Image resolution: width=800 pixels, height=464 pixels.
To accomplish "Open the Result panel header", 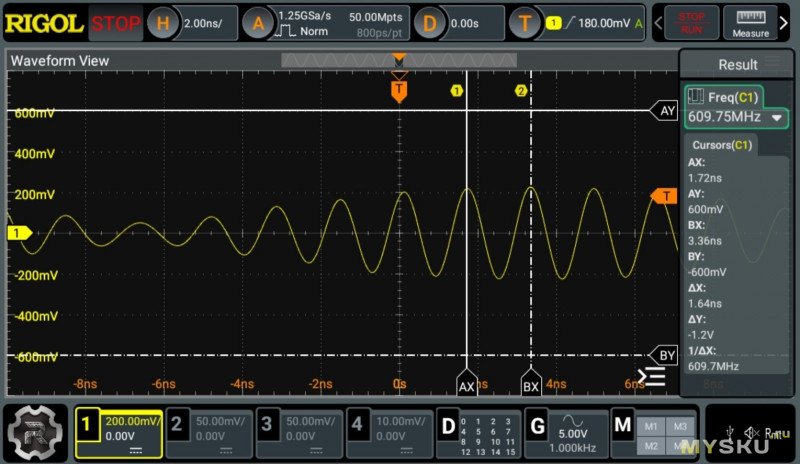I will coord(738,65).
